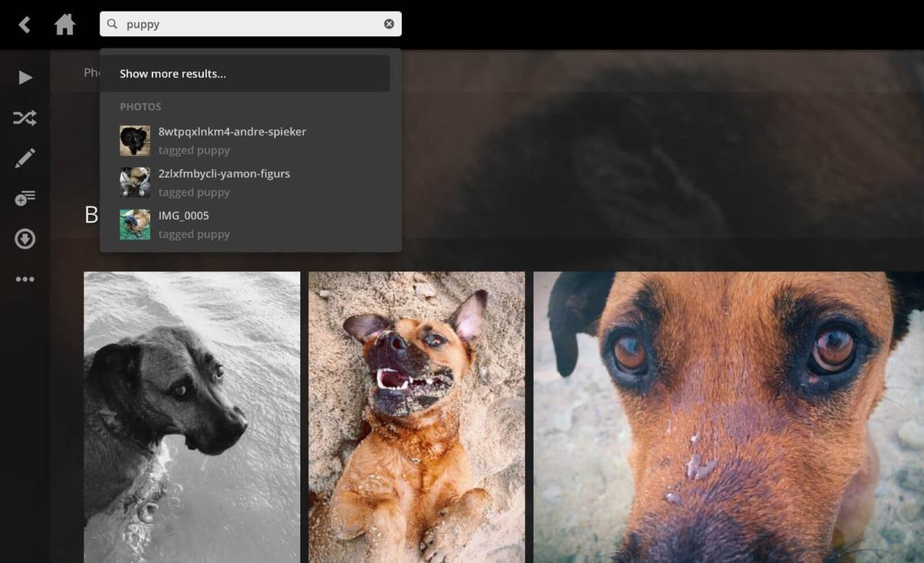Viewport: 924px width, 563px height.
Task: Click thumbnail beside IMG_0005 result
Action: [x=135, y=224]
